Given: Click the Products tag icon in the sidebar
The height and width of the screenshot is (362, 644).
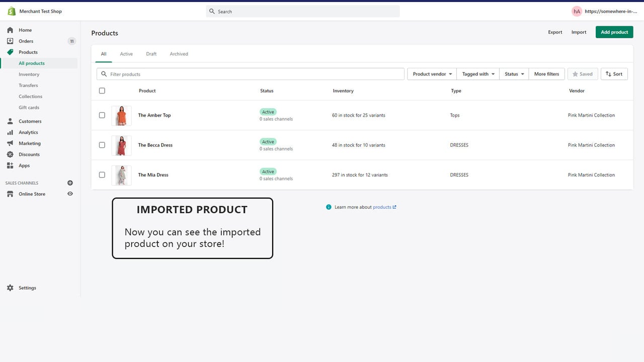Looking at the screenshot, I should pos(10,52).
